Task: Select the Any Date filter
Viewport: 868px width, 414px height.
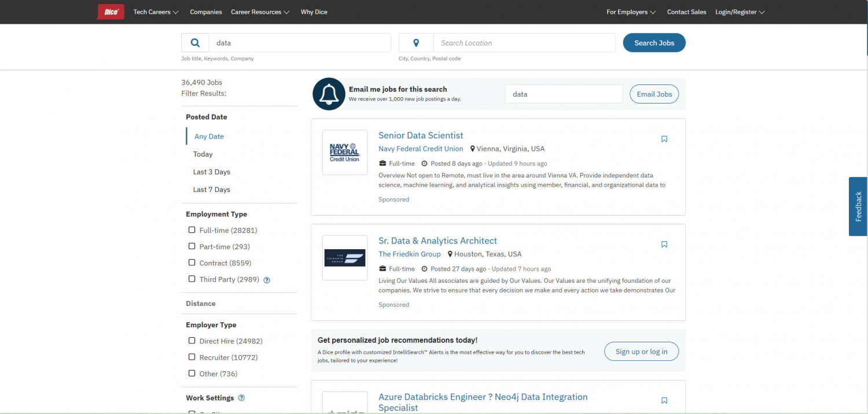Action: (209, 136)
